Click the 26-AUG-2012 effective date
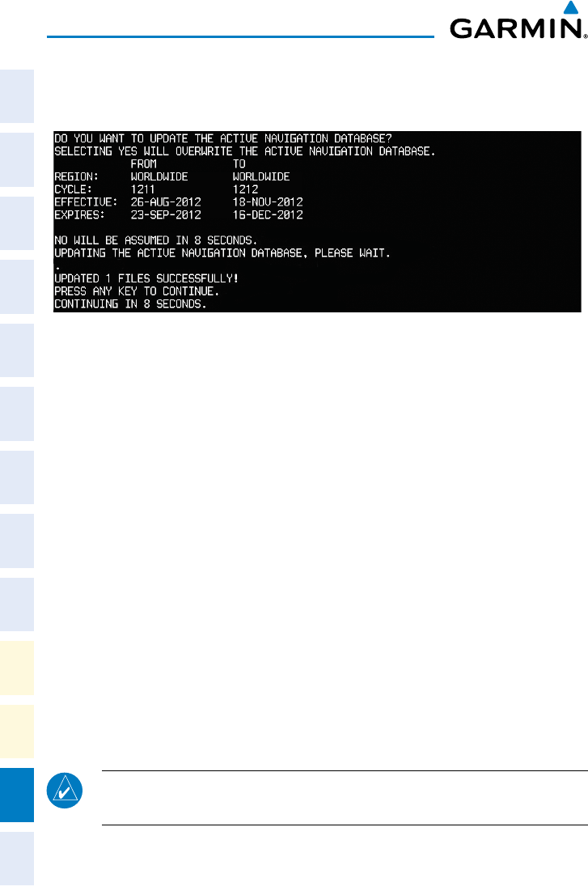Screen dimensions: 588x895 coord(166,202)
